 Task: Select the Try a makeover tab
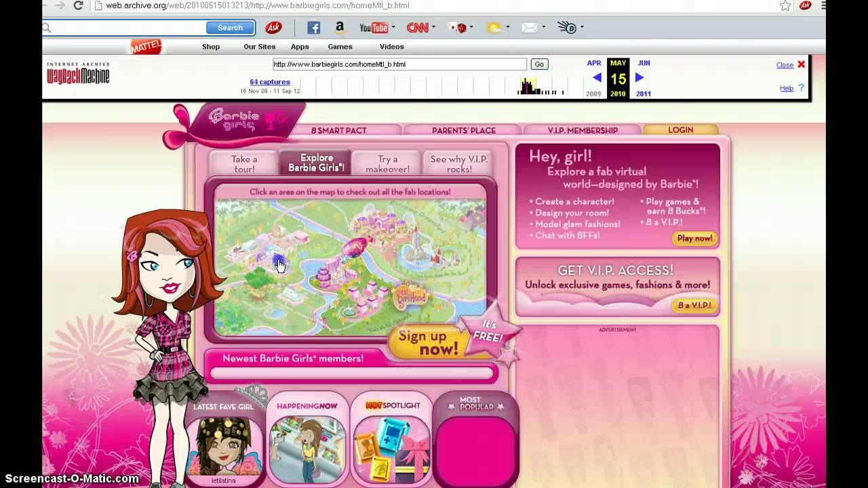pyautogui.click(x=388, y=164)
